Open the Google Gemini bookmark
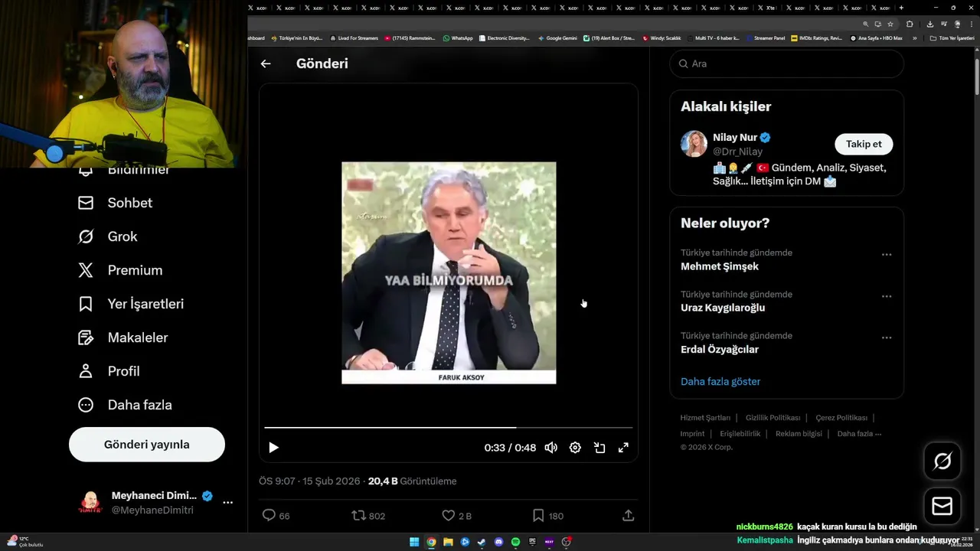Screen dimensions: 980x551 pyautogui.click(x=557, y=37)
